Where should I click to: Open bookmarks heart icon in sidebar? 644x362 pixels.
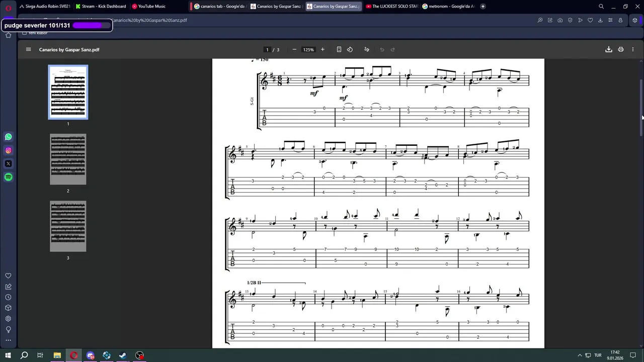[8, 276]
